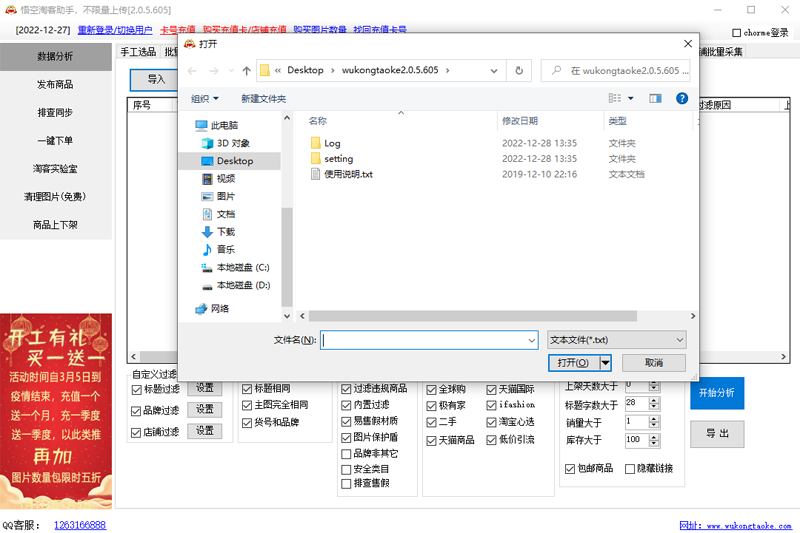
Task: Select 淘客实验室 in the left menu
Action: point(55,169)
